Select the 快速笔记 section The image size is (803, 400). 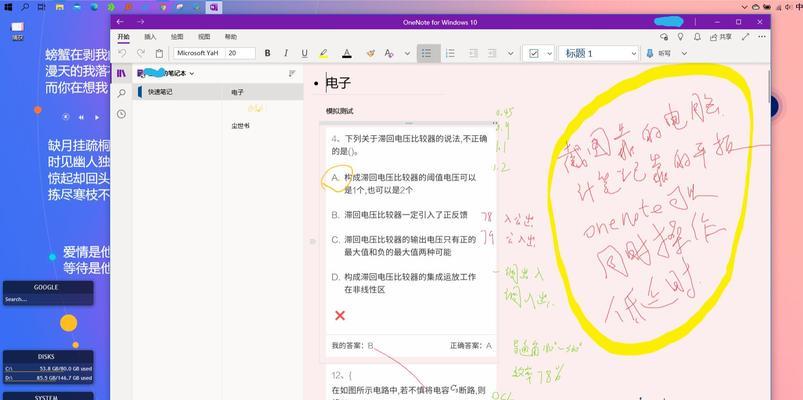tap(177, 92)
